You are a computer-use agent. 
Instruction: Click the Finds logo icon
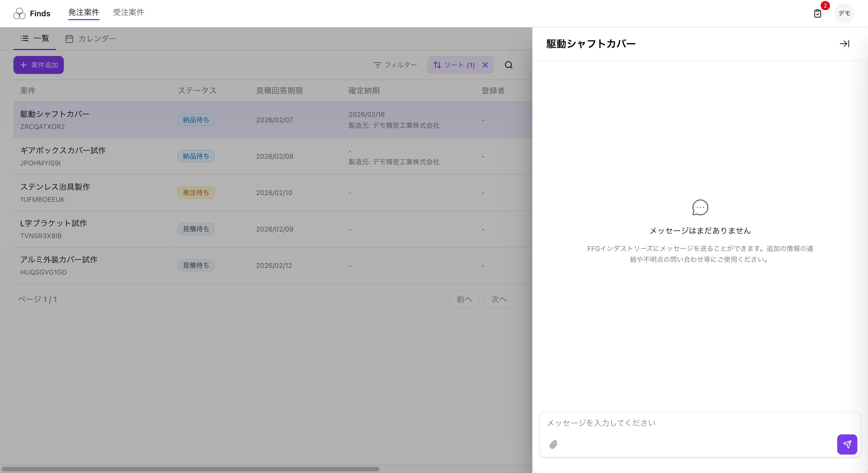pos(20,13)
